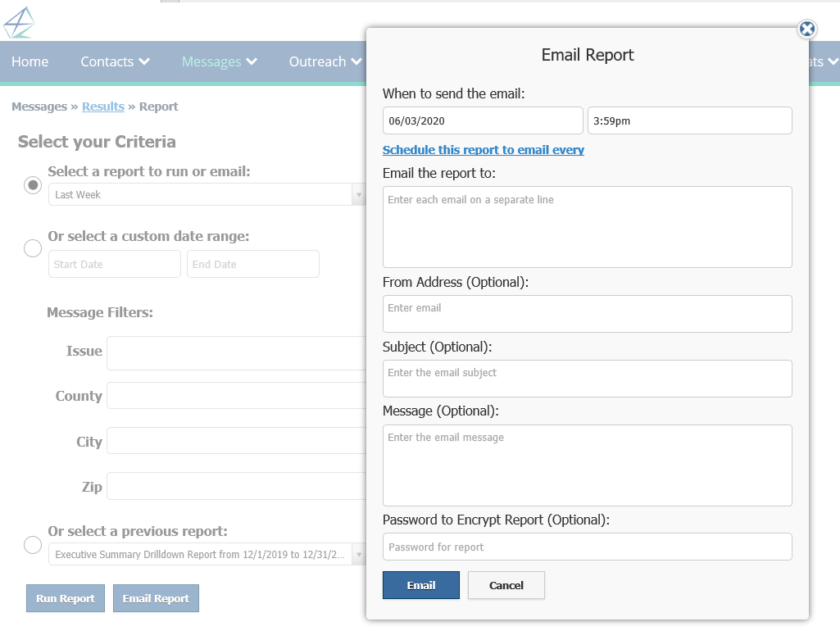Click the 'Message Filters:' label
This screenshot has width=840, height=631.
(100, 312)
